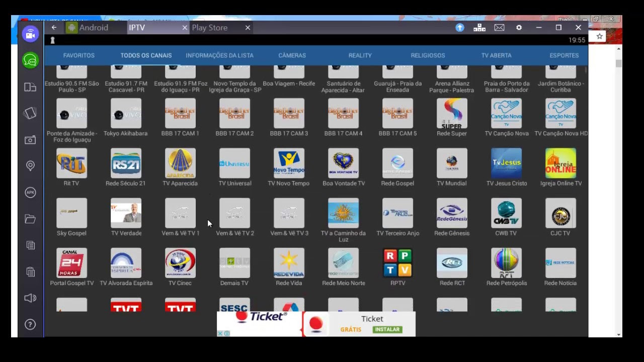Open TV a Caminho da Luz channel
Viewport: 644px width, 362px height.
click(343, 213)
